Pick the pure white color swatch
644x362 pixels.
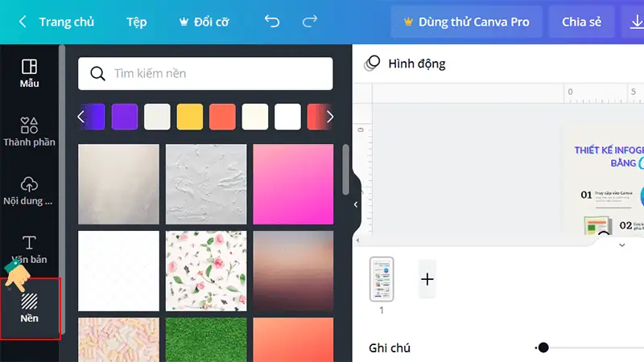tap(287, 117)
